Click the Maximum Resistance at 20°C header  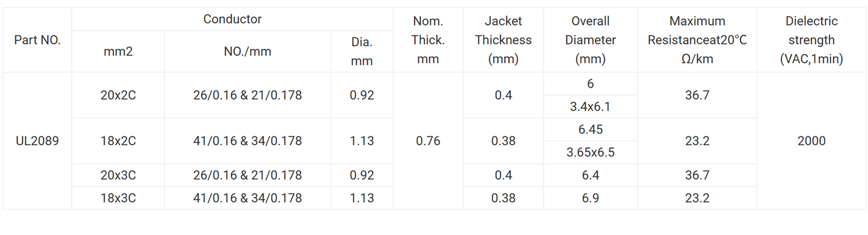tap(697, 40)
